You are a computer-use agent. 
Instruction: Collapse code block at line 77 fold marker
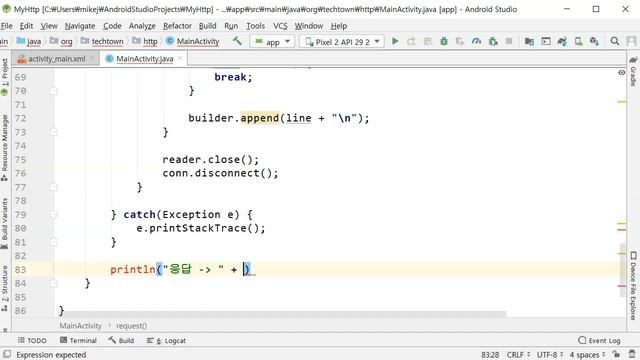[53, 187]
